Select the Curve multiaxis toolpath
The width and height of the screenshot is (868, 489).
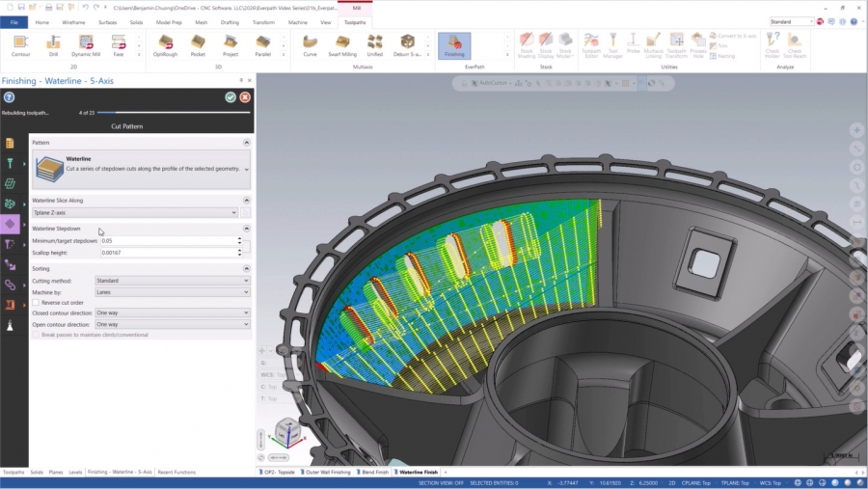(310, 45)
